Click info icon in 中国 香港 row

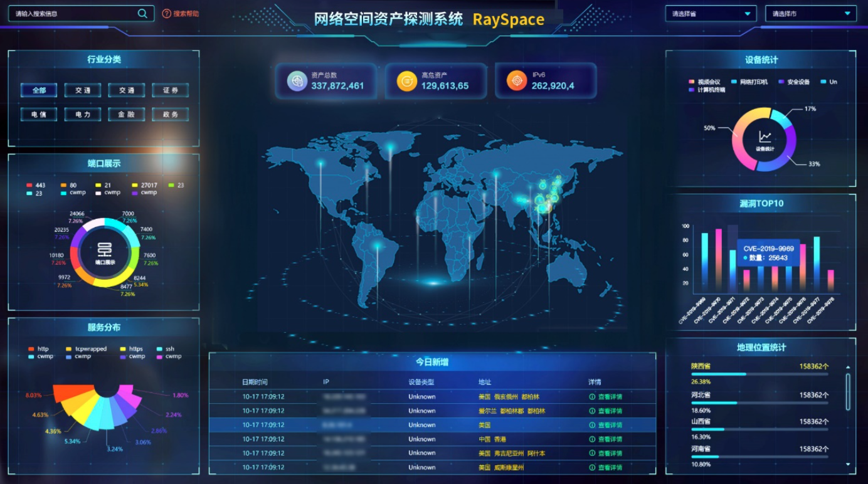pyautogui.click(x=592, y=439)
